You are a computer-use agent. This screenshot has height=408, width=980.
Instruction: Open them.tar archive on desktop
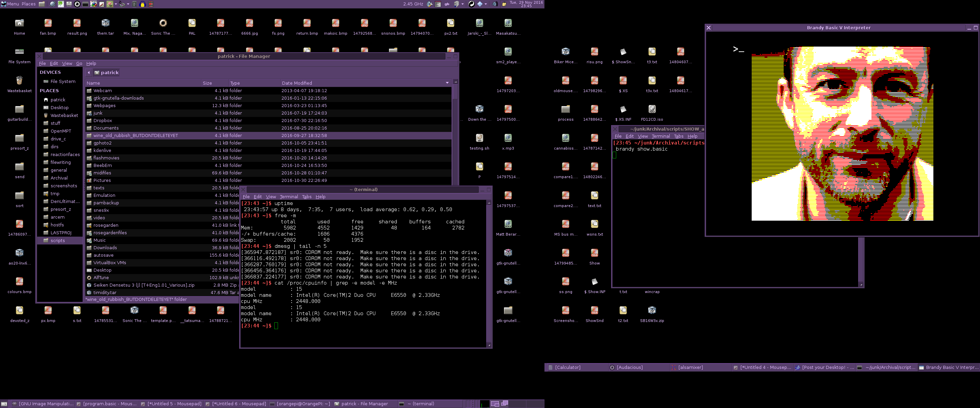[105, 27]
